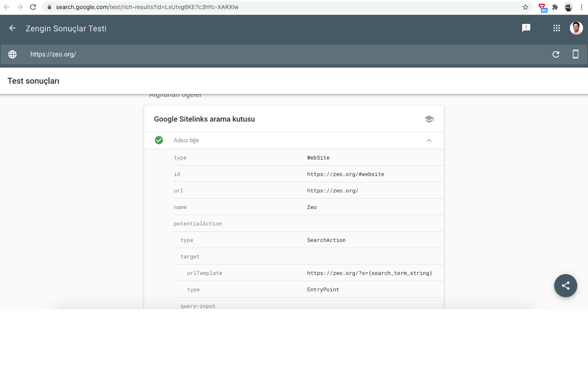Screen dimensions: 588x368
Task: Reload the test with the refresh icon
Action: coord(555,54)
